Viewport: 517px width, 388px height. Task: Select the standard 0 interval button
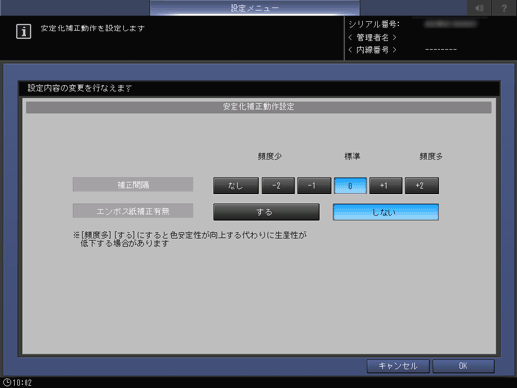click(350, 185)
